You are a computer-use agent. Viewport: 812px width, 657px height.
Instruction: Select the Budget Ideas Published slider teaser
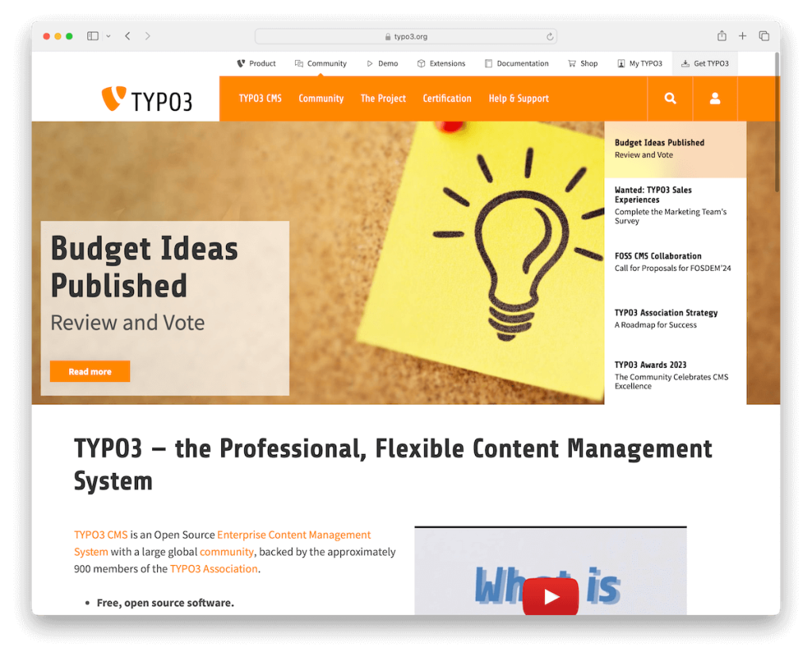pyautogui.click(x=675, y=149)
